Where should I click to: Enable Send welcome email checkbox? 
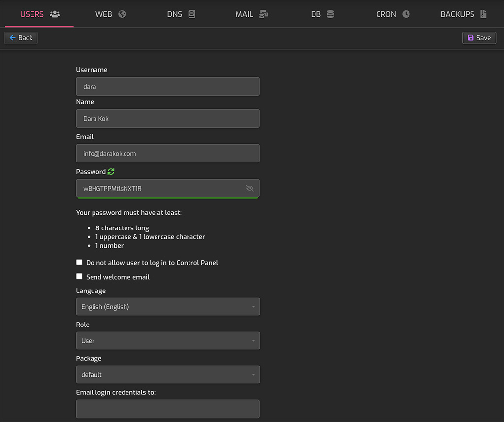pyautogui.click(x=79, y=277)
